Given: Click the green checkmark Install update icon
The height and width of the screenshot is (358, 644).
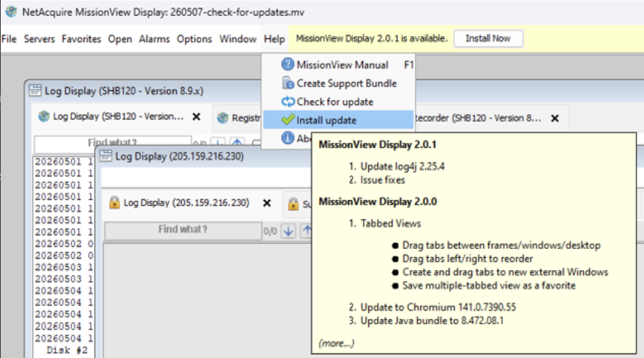Looking at the screenshot, I should (x=288, y=120).
